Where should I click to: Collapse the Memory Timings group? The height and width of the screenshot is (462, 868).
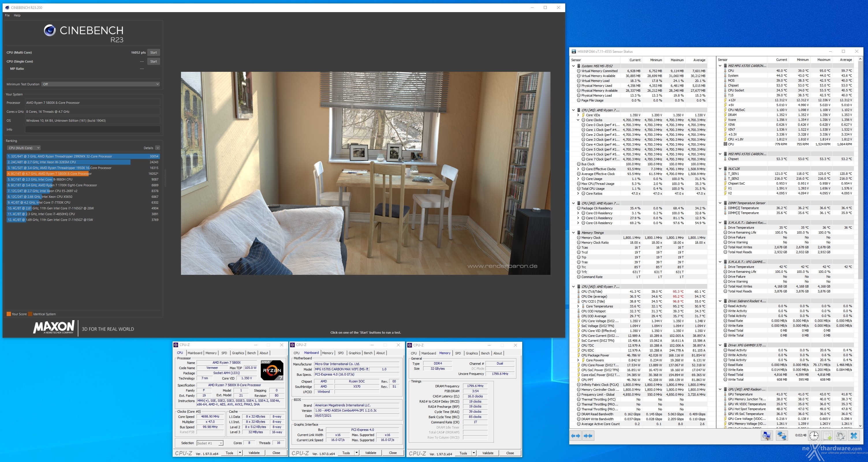574,233
